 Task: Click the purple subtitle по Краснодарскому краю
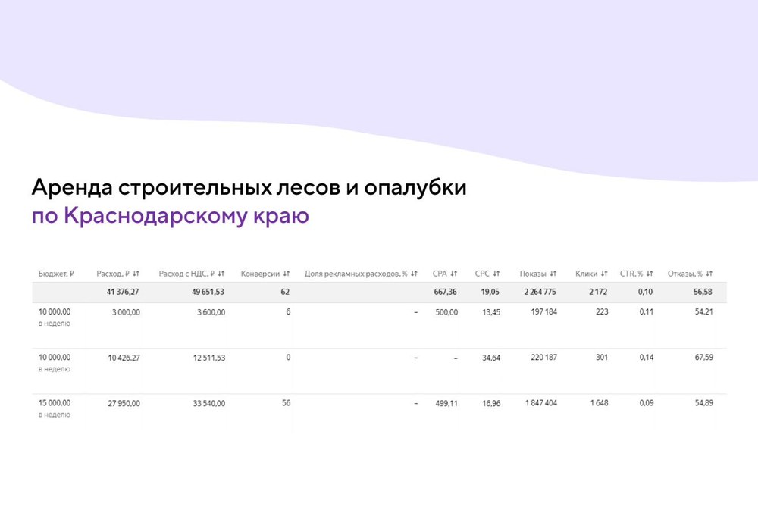point(170,215)
